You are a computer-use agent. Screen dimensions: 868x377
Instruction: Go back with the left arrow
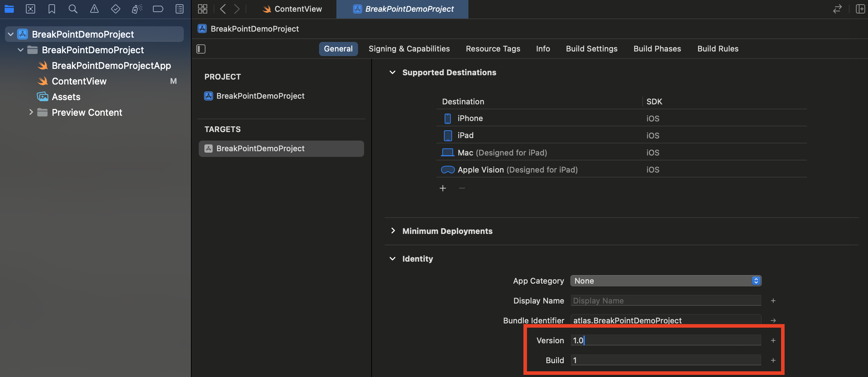[223, 9]
